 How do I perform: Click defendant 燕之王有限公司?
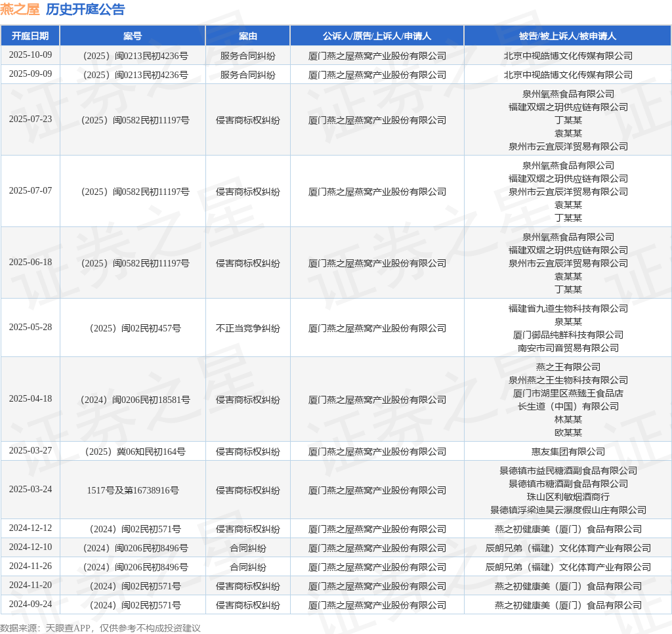tap(568, 367)
